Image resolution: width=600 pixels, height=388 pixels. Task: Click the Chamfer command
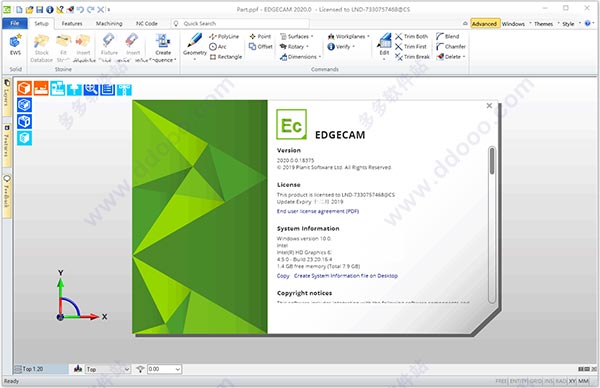[451, 47]
